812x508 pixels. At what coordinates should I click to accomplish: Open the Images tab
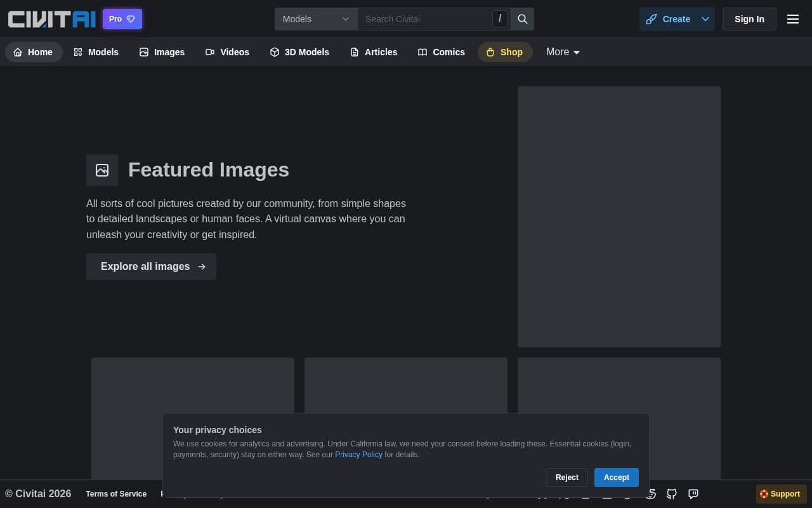pyautogui.click(x=162, y=52)
